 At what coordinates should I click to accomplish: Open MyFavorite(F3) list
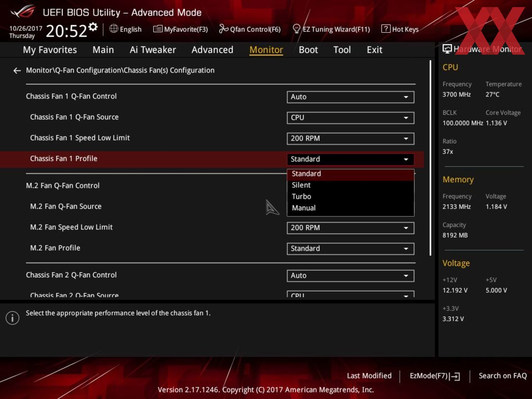coord(180,29)
